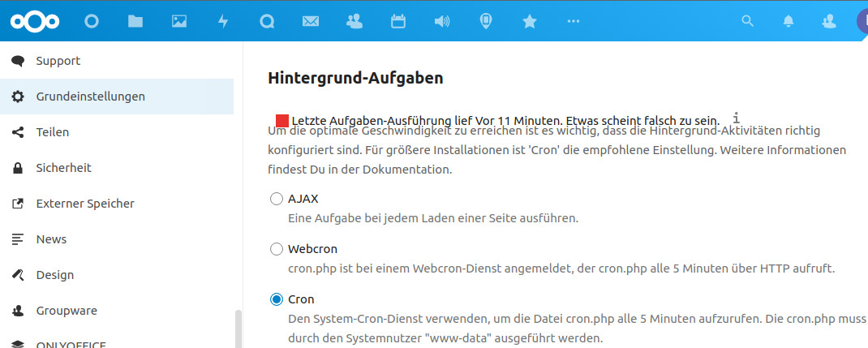Select the Cron radio button
The image size is (868, 348).
click(277, 299)
